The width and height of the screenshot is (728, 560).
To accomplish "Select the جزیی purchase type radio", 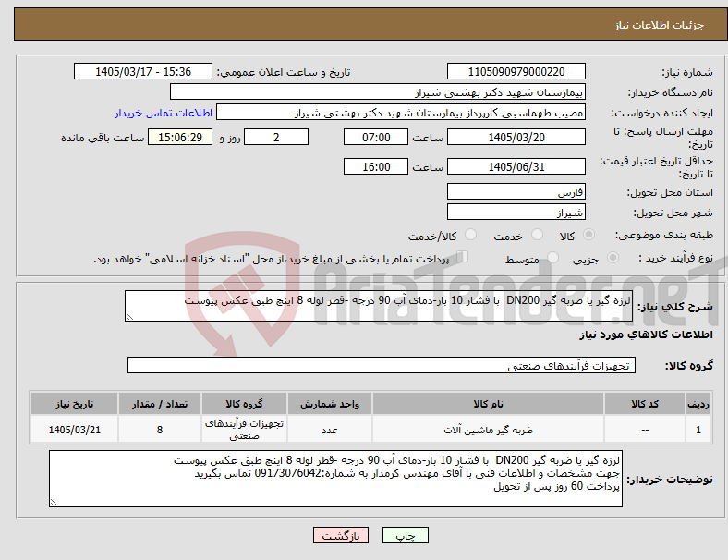I will 613,258.
